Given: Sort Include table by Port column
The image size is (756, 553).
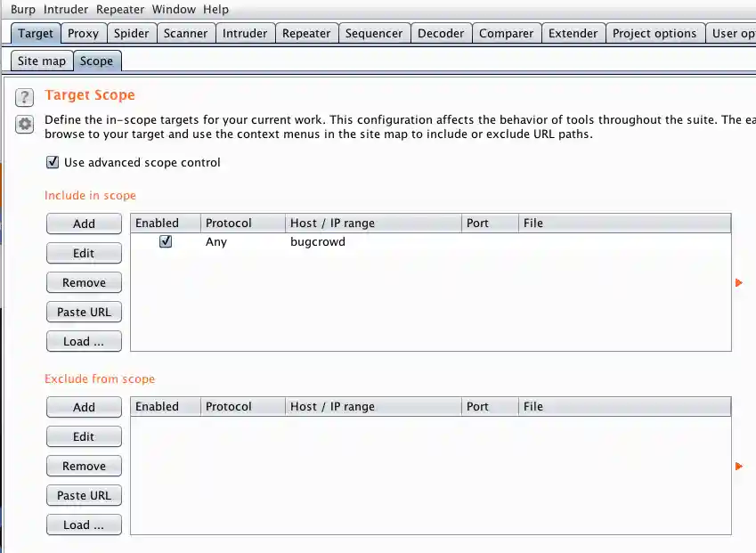Looking at the screenshot, I should point(490,224).
